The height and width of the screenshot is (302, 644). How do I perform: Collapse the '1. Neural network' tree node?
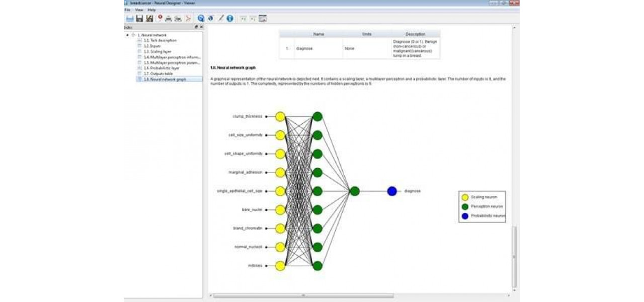coord(127,35)
